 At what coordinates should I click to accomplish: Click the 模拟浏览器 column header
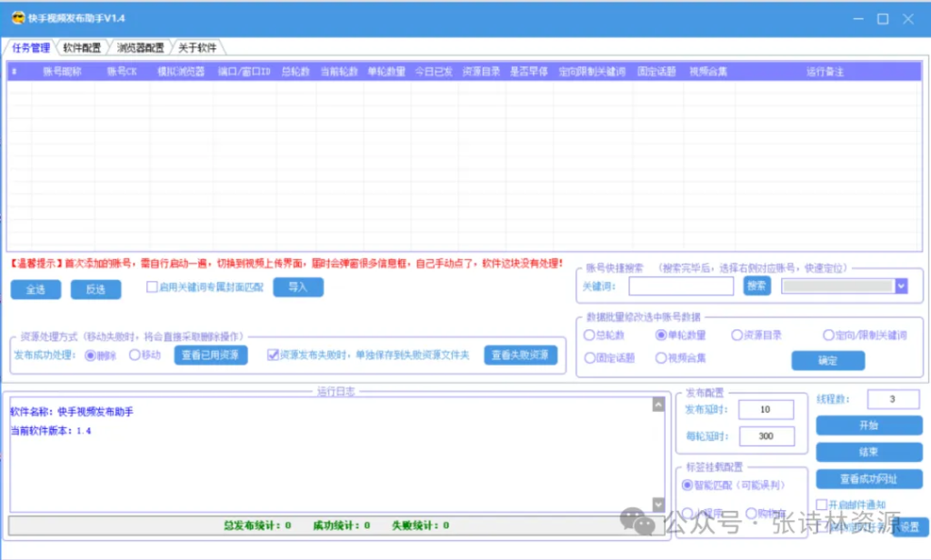pos(181,72)
